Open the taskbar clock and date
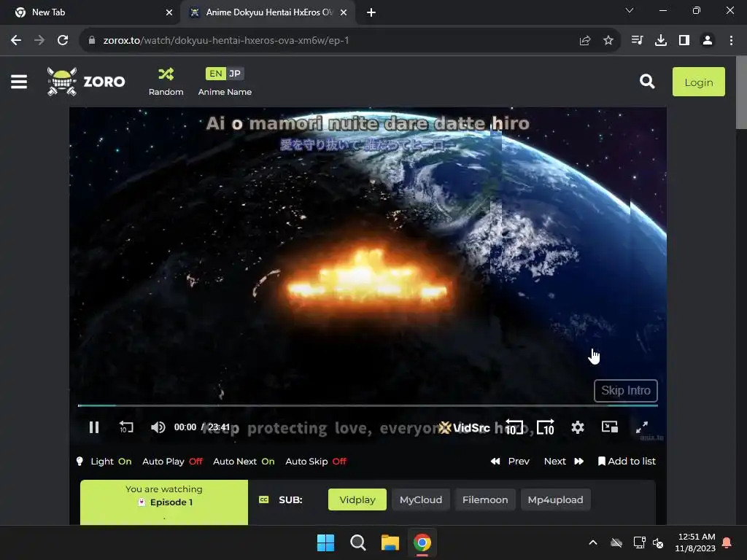 (x=695, y=542)
